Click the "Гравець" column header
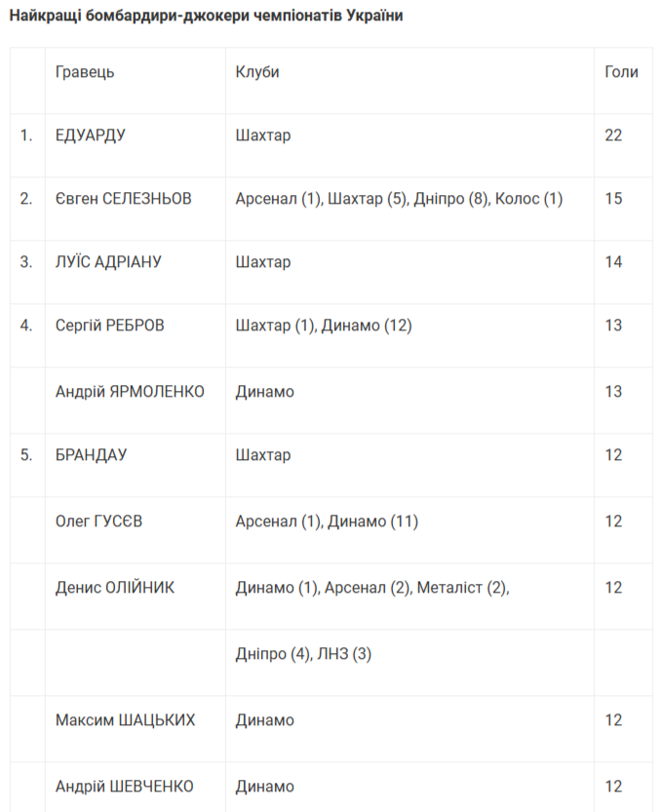Screen dimensions: 663x812 coord(85,72)
